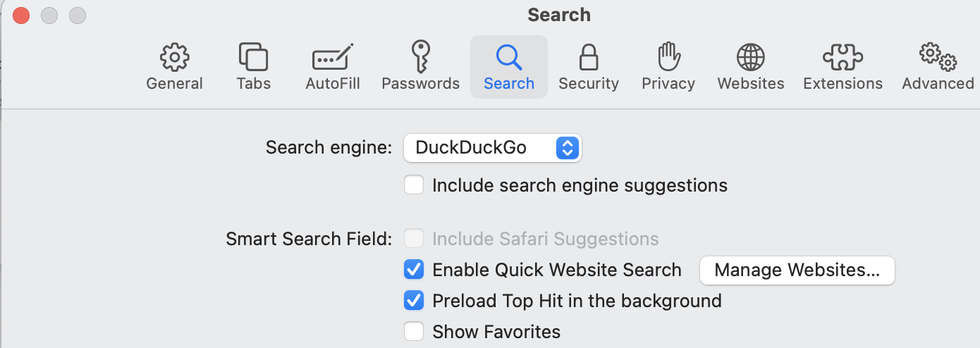980x348 pixels.
Task: Open the Websites globe icon
Action: click(750, 57)
